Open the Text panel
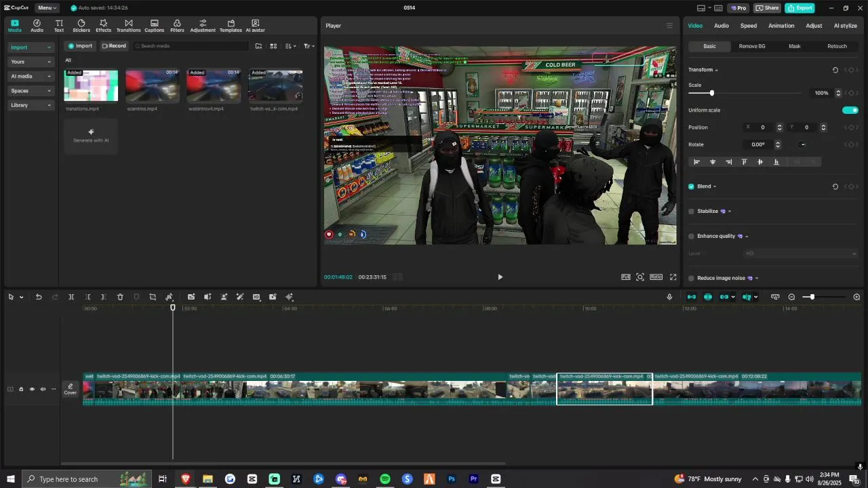Image resolution: width=868 pixels, height=488 pixels. pyautogui.click(x=59, y=26)
